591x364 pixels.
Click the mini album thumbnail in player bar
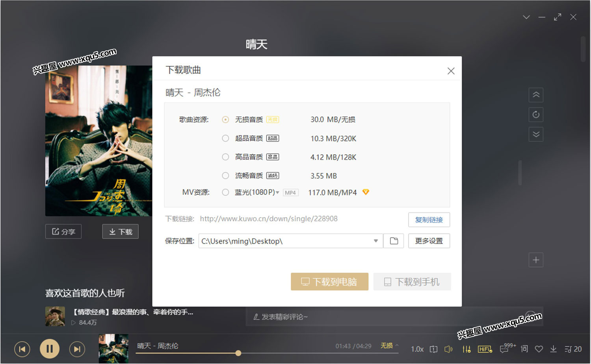tap(113, 349)
